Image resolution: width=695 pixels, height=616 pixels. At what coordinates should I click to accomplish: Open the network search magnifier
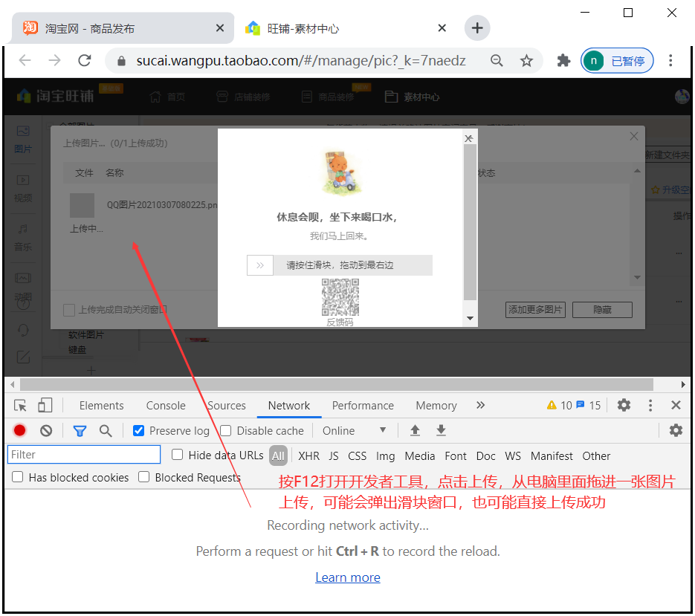[x=106, y=431]
